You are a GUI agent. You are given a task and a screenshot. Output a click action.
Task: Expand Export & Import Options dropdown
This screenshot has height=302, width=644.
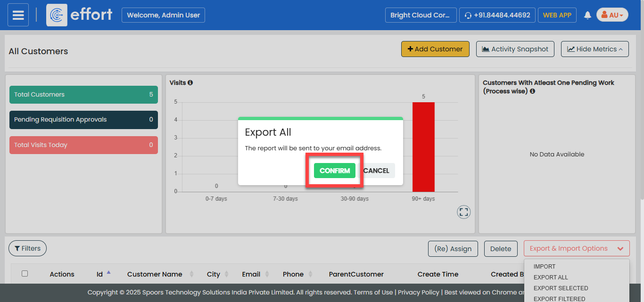point(576,249)
